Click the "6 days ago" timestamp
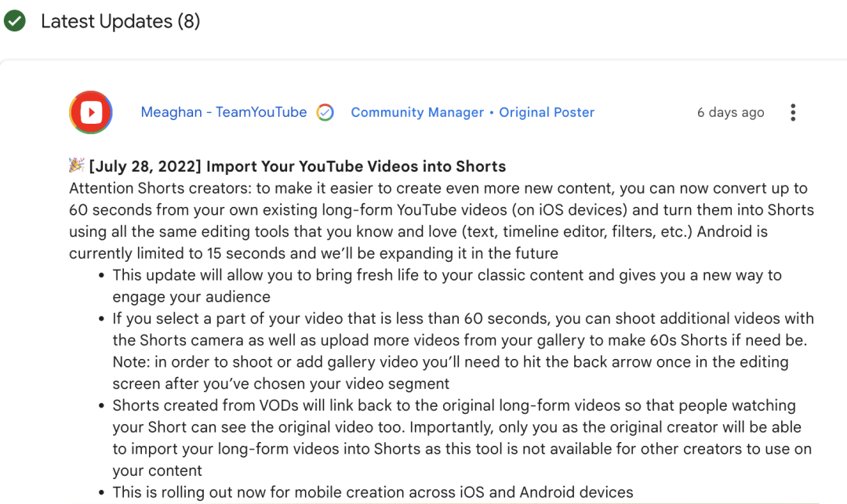This screenshot has width=847, height=504. tap(730, 112)
